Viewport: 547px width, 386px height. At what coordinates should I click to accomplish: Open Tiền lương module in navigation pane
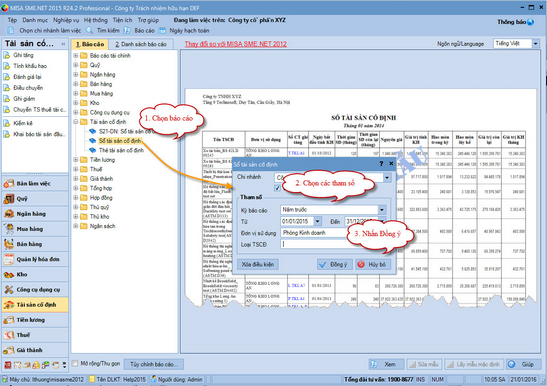[x=35, y=320]
